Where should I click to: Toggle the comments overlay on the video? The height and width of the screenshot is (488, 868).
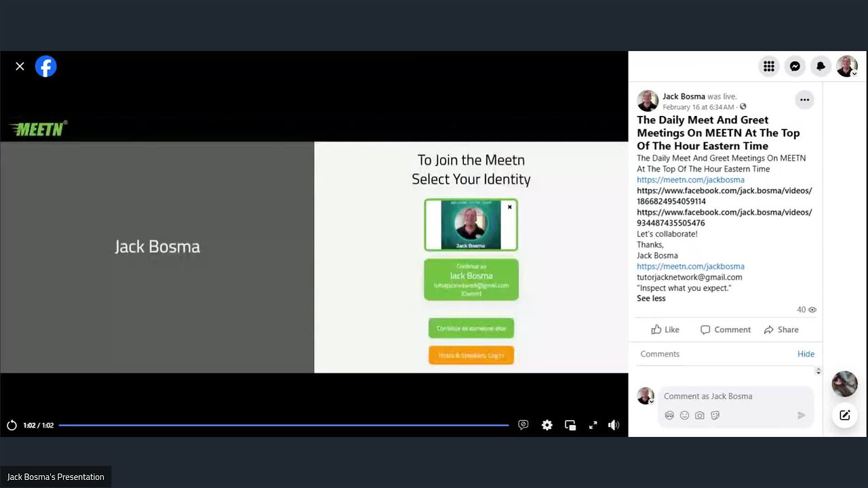coord(523,425)
